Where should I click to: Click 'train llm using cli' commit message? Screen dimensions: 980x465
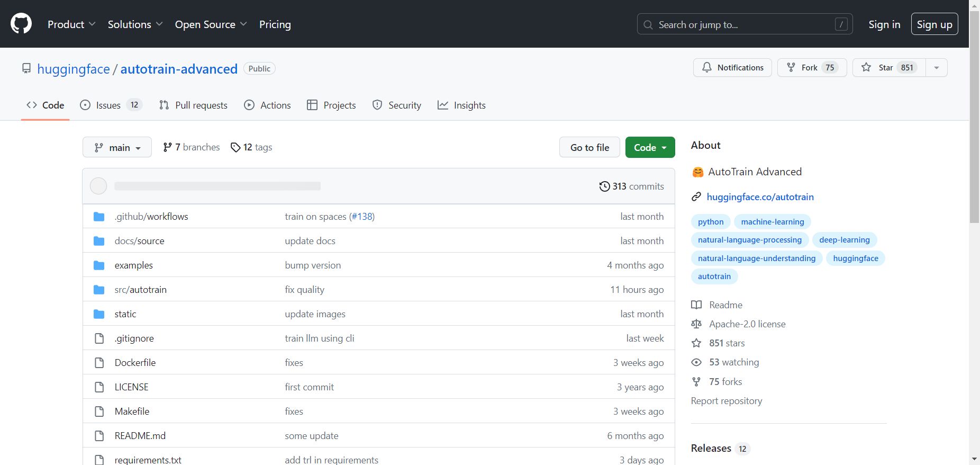click(x=320, y=338)
